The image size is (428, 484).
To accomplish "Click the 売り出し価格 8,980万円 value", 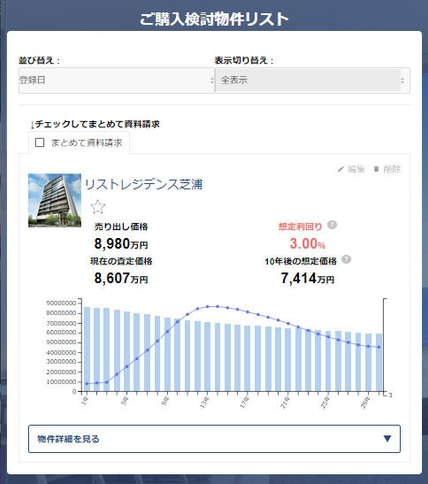I will click(x=121, y=244).
